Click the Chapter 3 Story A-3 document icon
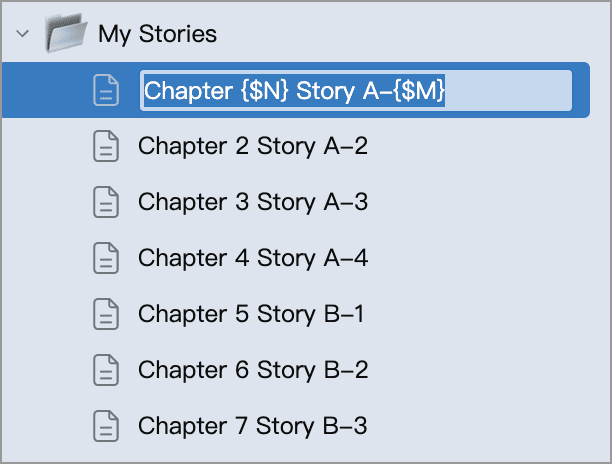Image resolution: width=612 pixels, height=464 pixels. [x=106, y=203]
